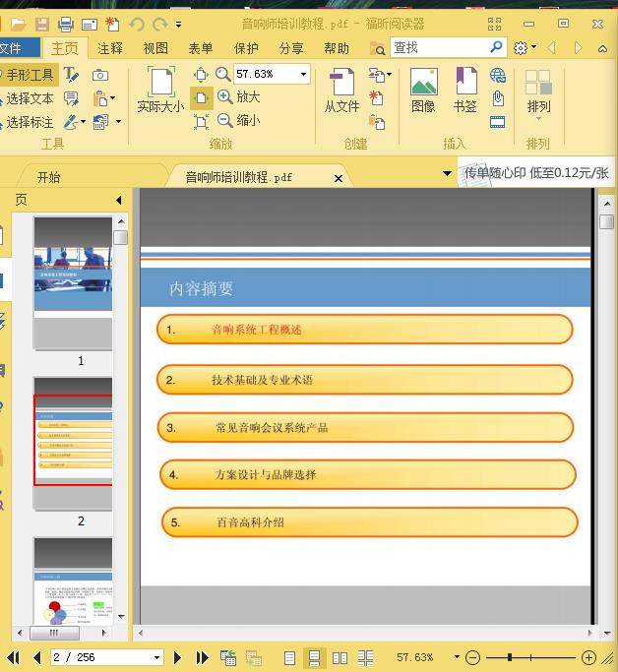Screen dimensions: 618x672
Task: Select the 选择文本 tool
Action: (28, 98)
